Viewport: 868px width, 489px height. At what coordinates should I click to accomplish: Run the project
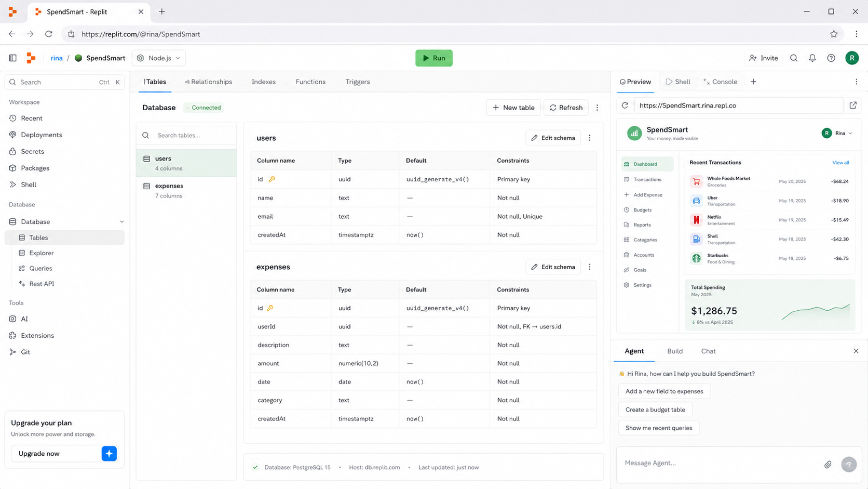[434, 58]
